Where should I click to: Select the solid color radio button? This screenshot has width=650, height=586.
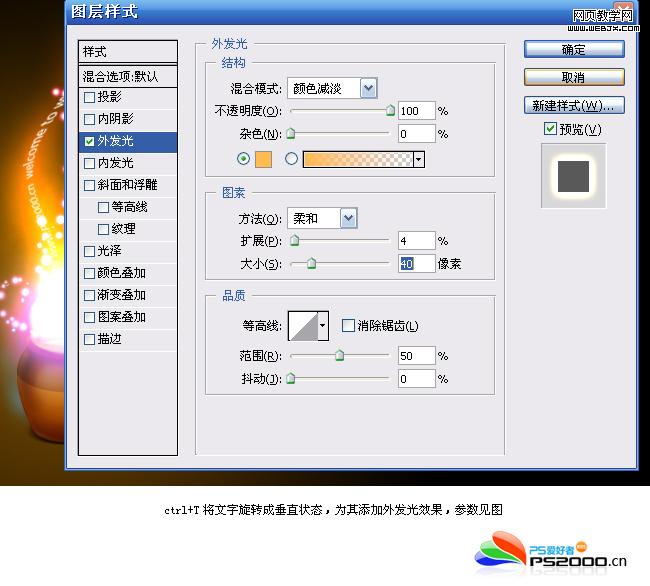243,159
